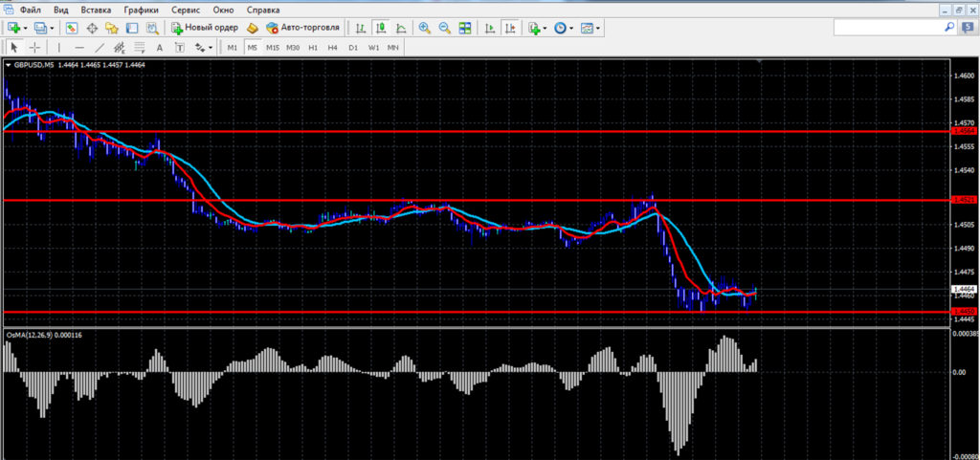Viewport: 980px width, 460px height.
Task: Expand the Templates dropdown arrow
Action: pos(598,28)
